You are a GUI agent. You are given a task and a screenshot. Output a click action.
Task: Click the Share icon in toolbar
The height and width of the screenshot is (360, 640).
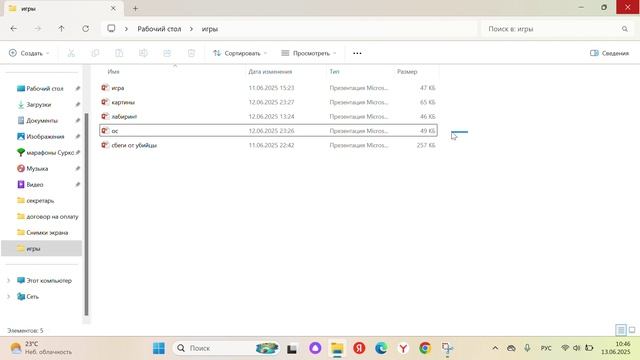(167, 53)
